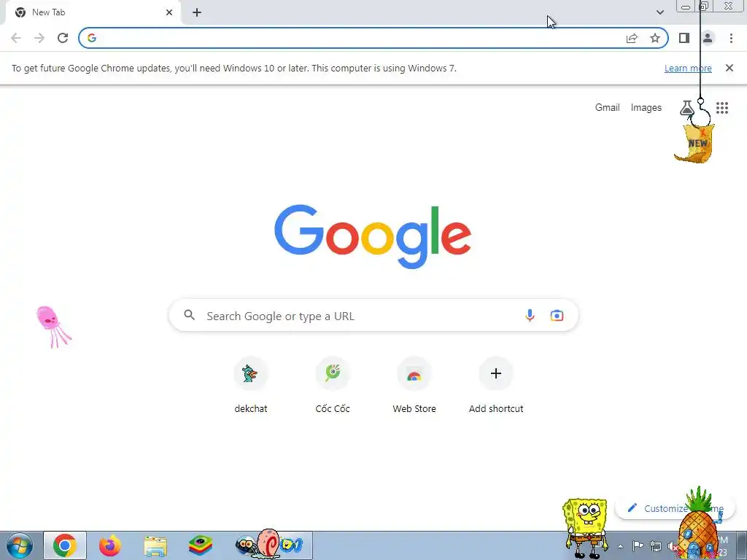Open Windows Explorer from taskbar
The height and width of the screenshot is (560, 747).
(155, 546)
